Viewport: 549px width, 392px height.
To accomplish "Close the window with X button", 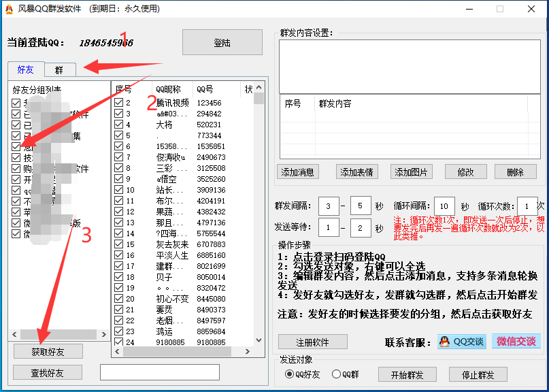I will click(531, 9).
